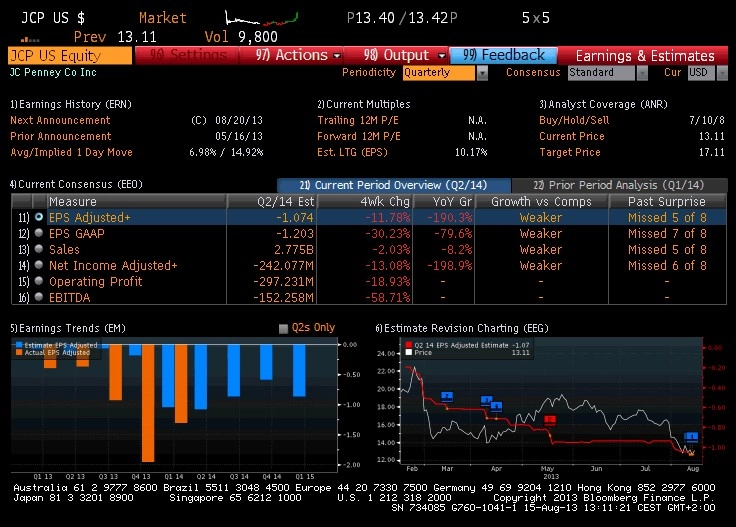Expand the 98) Output menu
Screen dimensions: 736x527
396,55
